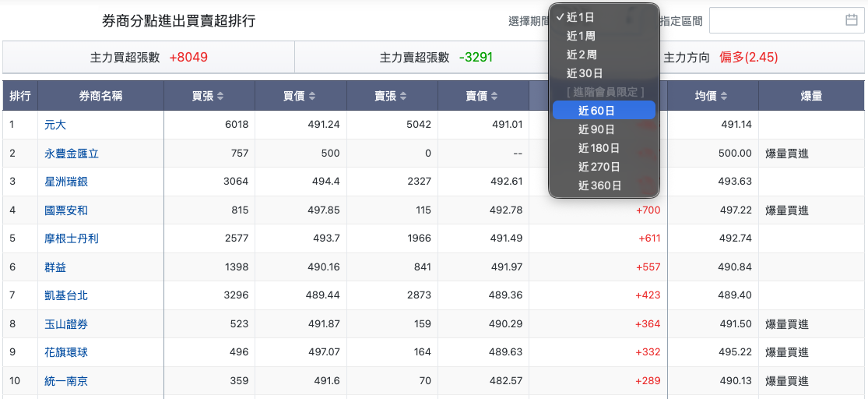The width and height of the screenshot is (868, 399).
Task: Open the 星洲瑞銀 broker link
Action: click(x=66, y=182)
